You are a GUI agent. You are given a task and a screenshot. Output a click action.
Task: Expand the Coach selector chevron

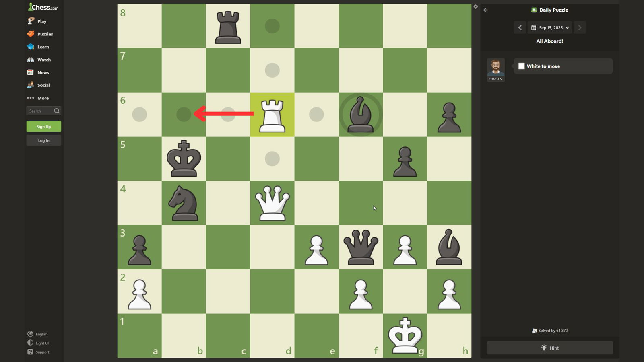[x=501, y=79]
